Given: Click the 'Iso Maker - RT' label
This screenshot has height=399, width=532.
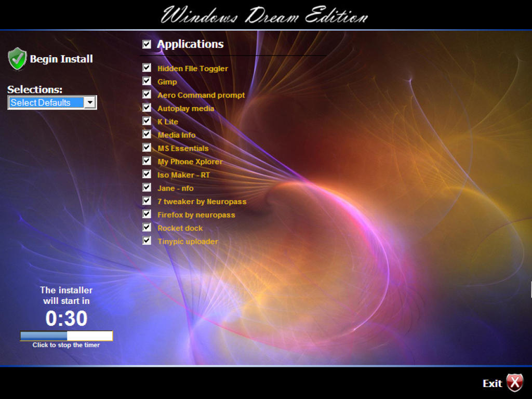Looking at the screenshot, I should coord(183,175).
